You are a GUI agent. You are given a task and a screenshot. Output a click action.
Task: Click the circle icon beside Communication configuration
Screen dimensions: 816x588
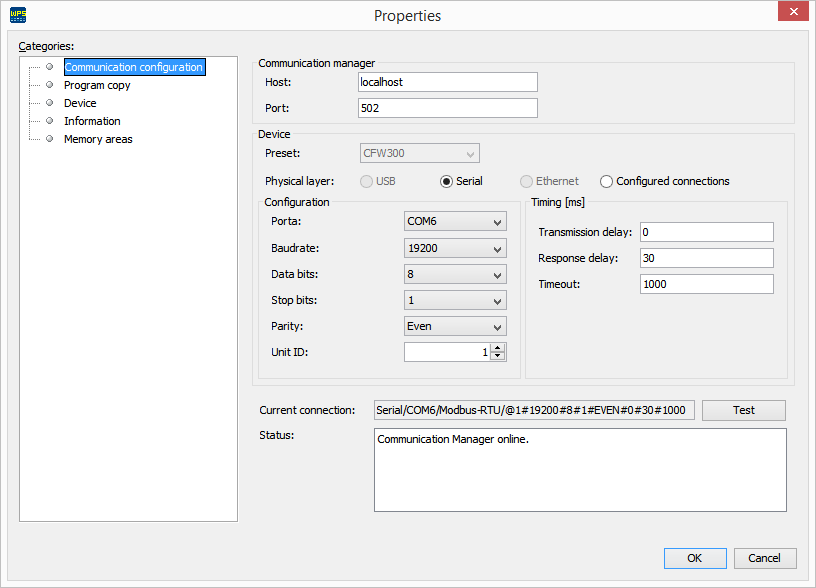pos(48,67)
